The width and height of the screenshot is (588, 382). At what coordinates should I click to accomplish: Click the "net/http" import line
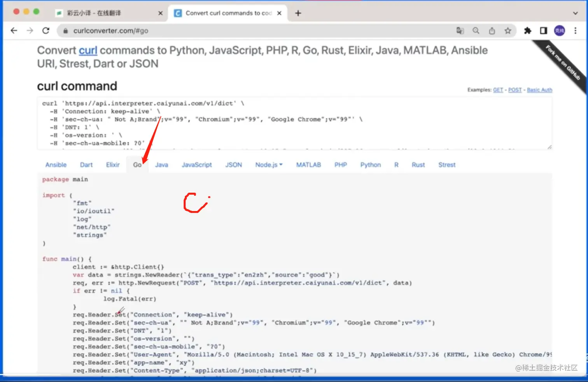click(x=92, y=227)
